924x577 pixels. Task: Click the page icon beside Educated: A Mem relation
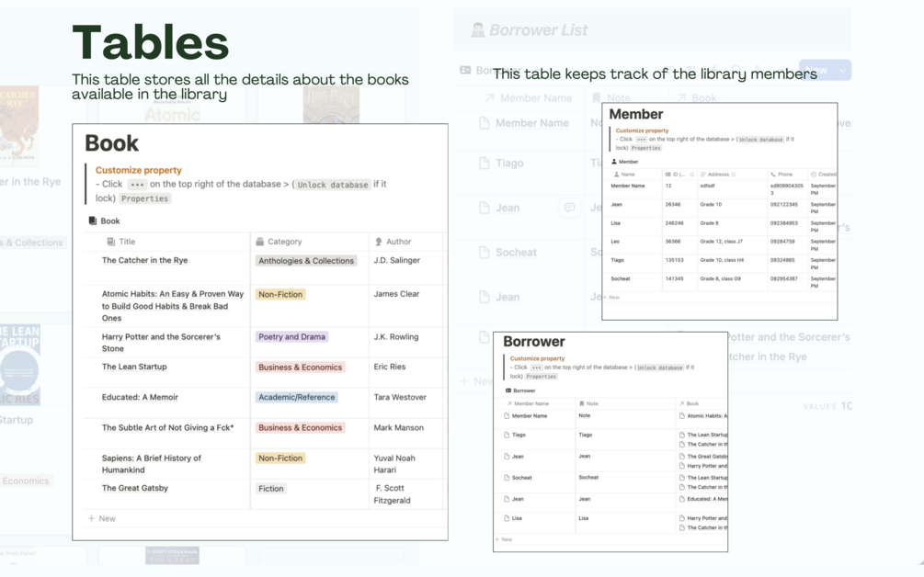(682, 499)
